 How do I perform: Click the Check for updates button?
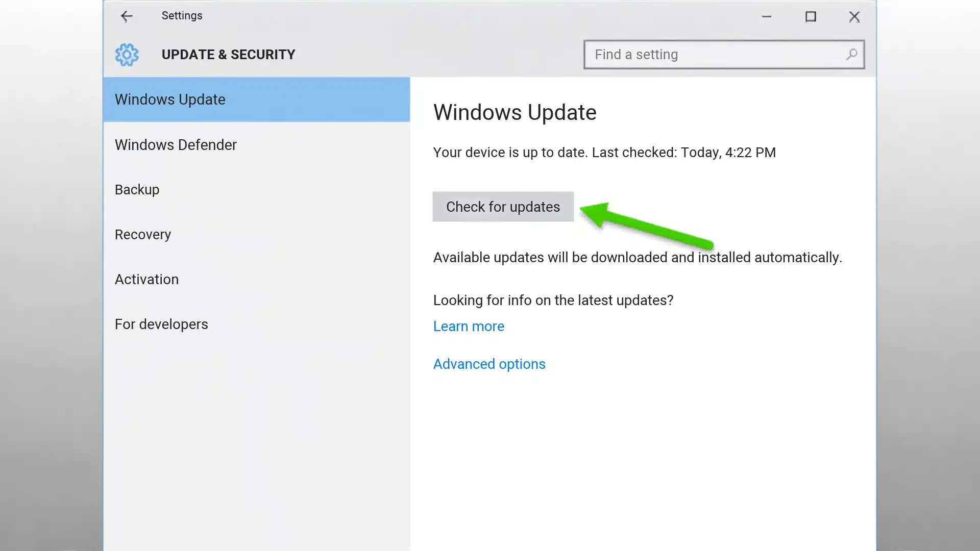click(503, 207)
